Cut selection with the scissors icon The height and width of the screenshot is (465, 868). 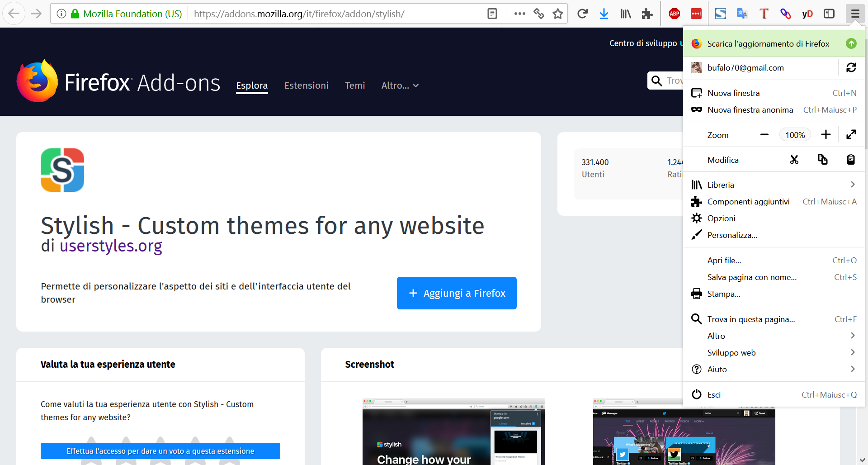coord(794,159)
